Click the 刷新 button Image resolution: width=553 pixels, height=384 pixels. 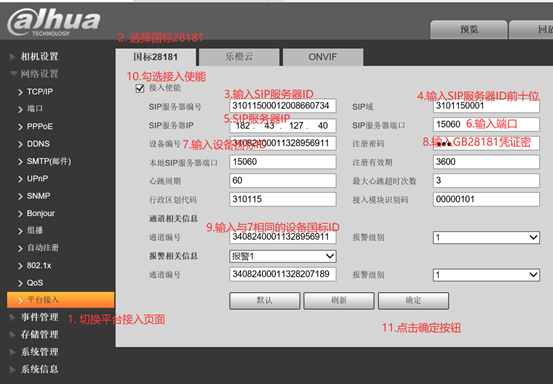coord(339,301)
